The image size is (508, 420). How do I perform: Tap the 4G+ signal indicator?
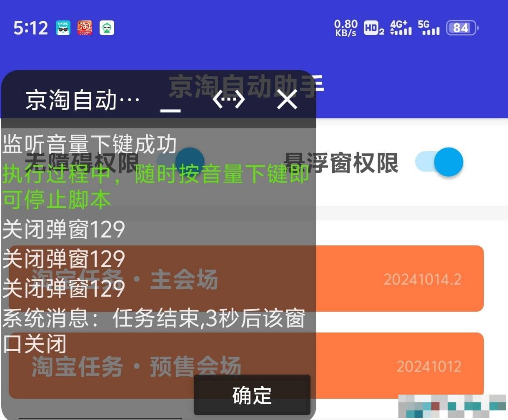coord(400,28)
